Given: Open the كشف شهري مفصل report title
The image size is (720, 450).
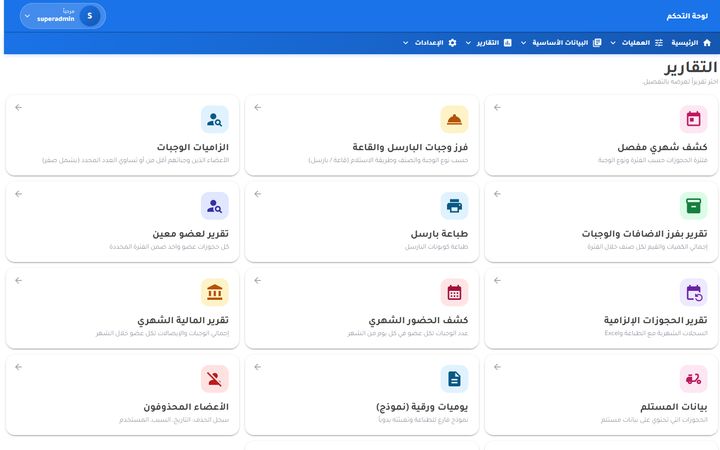Looking at the screenshot, I should pyautogui.click(x=662, y=147).
